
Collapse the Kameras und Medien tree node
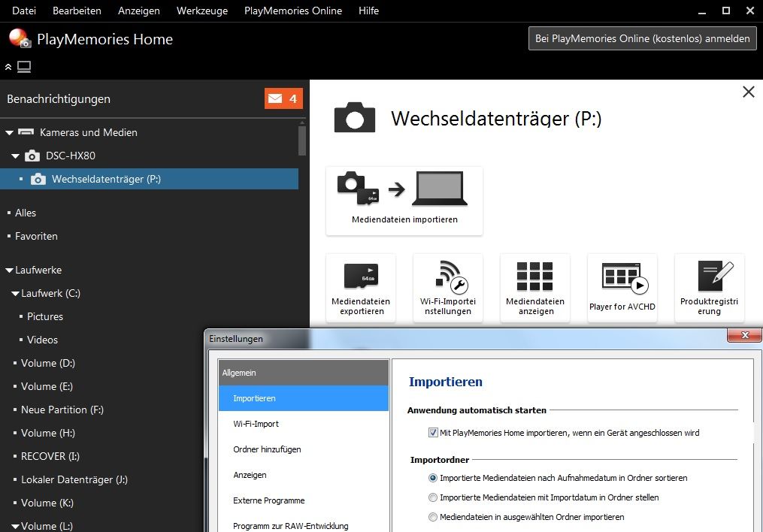[10, 132]
